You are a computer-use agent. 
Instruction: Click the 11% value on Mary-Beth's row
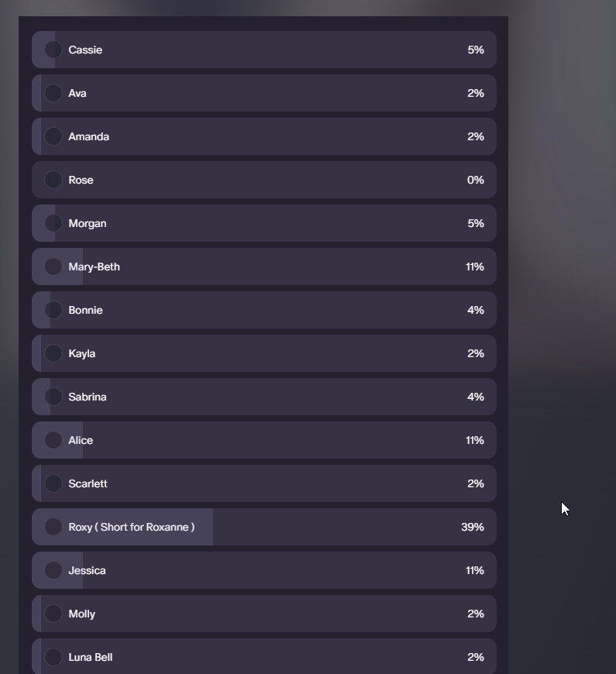[x=475, y=267]
